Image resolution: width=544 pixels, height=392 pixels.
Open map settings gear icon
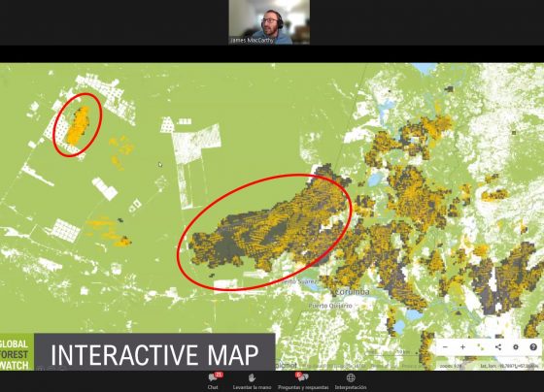coord(516,347)
